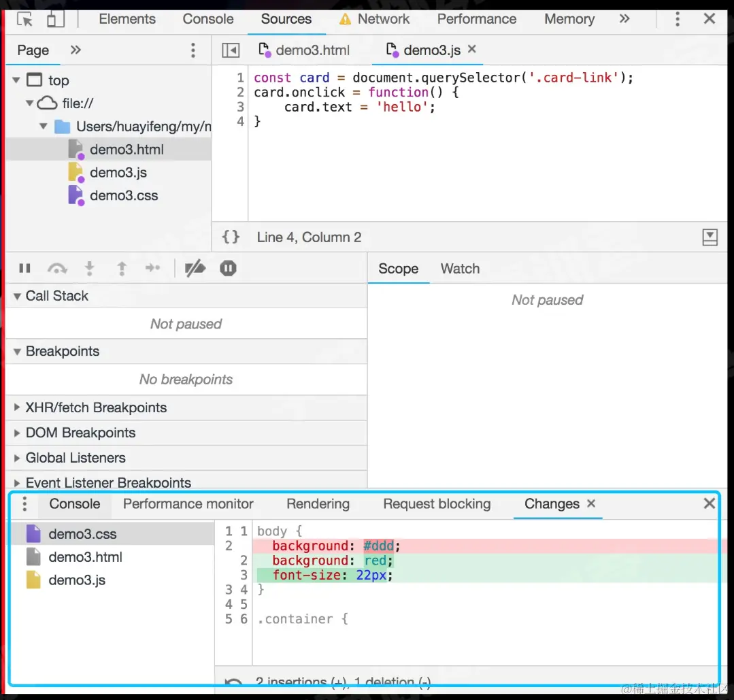Click line number 2 gutter in demo3.js
This screenshot has width=734, height=700.
point(240,93)
